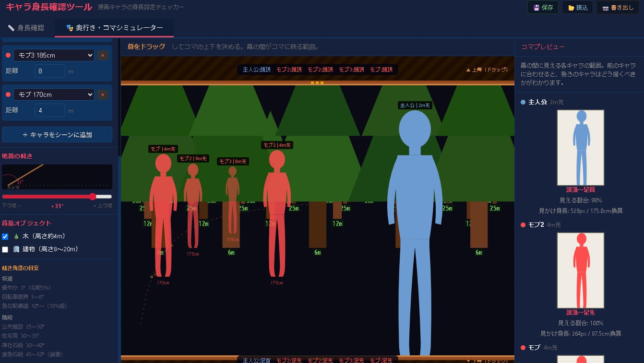
Task: Click the building icon next to 建物 label
Action: tap(16, 249)
